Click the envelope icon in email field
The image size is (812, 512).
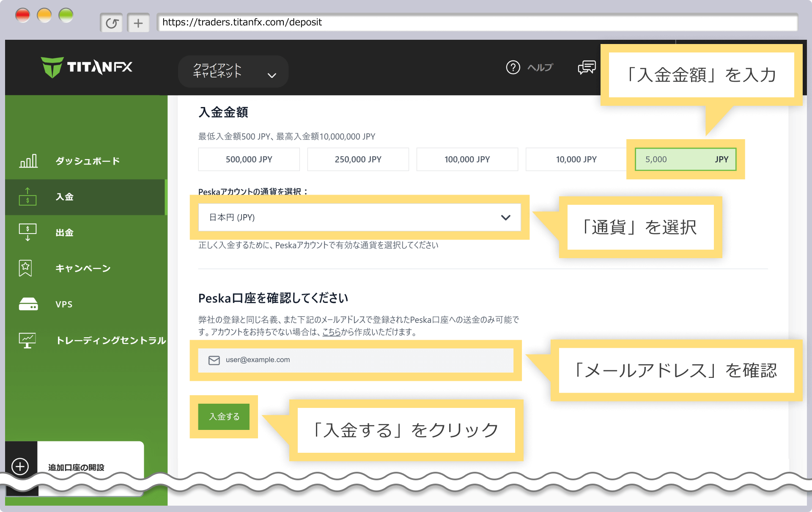coord(214,360)
